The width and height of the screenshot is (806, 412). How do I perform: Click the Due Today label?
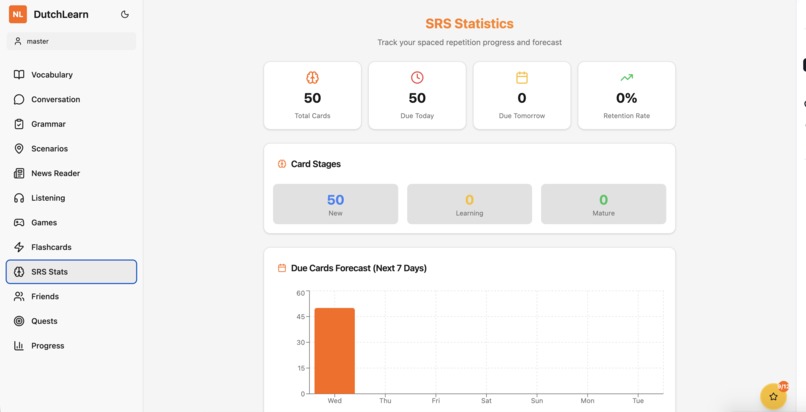click(417, 116)
